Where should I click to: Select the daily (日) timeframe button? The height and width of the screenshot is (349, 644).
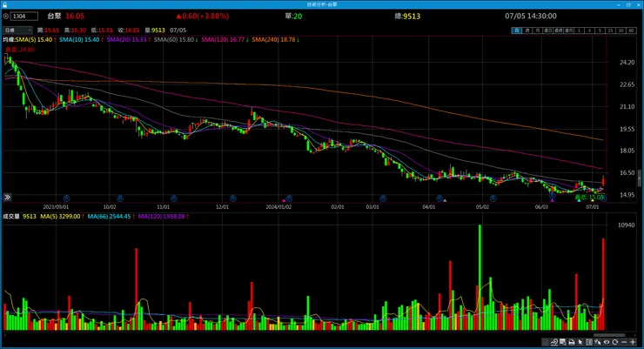[516, 30]
